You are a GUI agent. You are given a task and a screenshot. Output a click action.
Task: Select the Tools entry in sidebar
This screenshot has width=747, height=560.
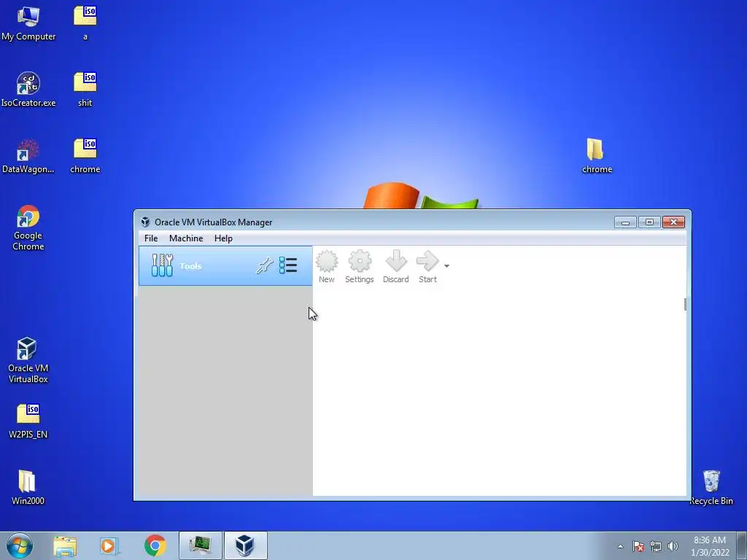click(x=225, y=265)
